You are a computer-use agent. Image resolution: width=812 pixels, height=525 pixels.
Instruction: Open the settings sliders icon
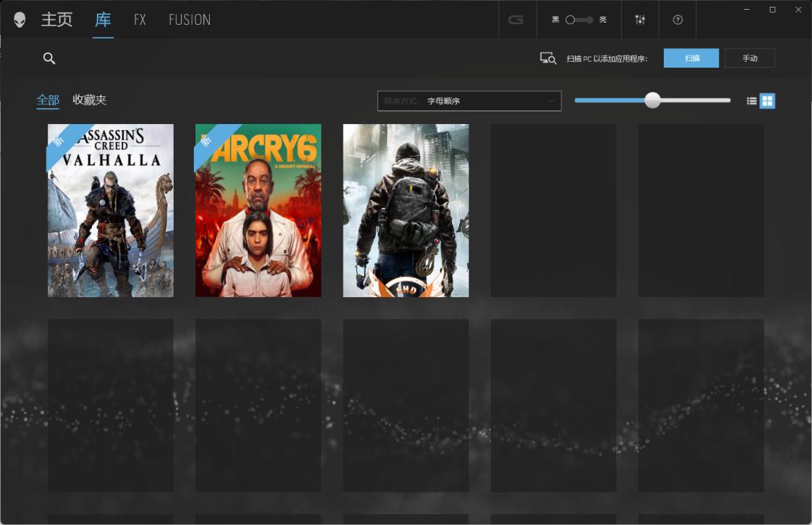click(x=640, y=20)
